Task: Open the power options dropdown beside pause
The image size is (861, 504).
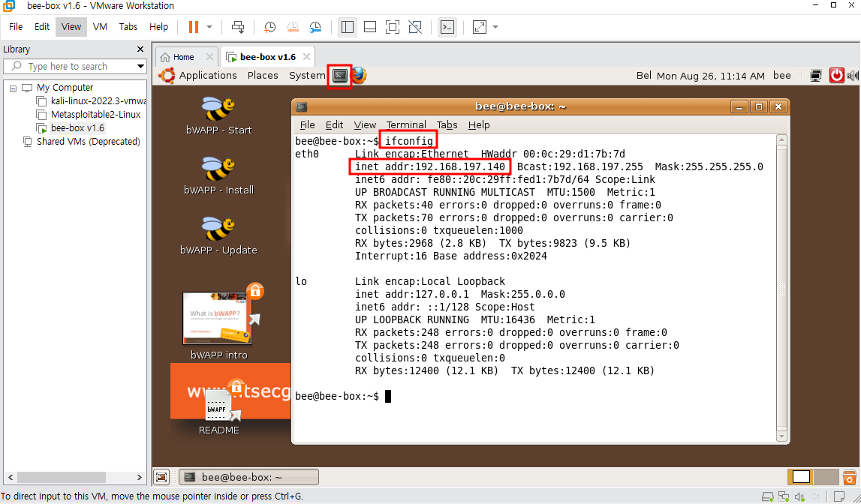Action: coord(209,27)
